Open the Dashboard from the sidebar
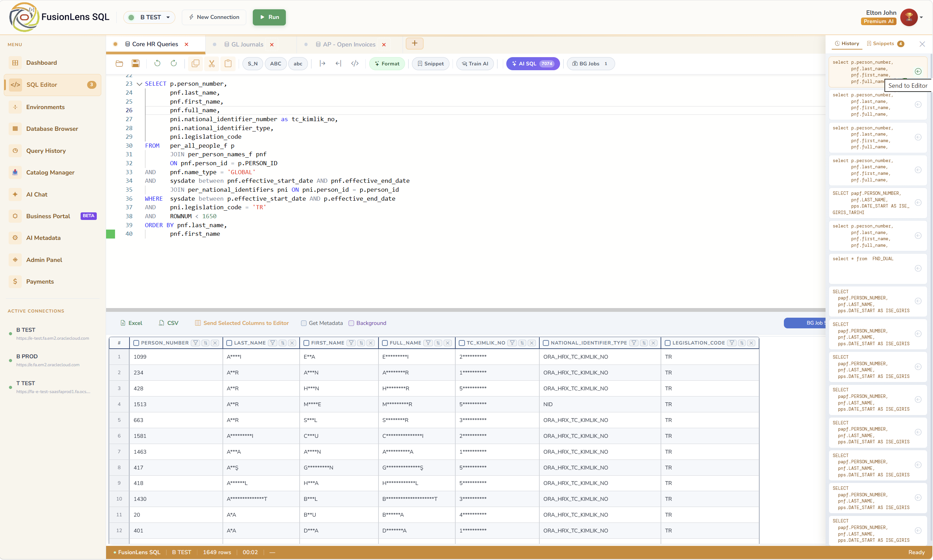The width and height of the screenshot is (933, 560). pos(52,63)
